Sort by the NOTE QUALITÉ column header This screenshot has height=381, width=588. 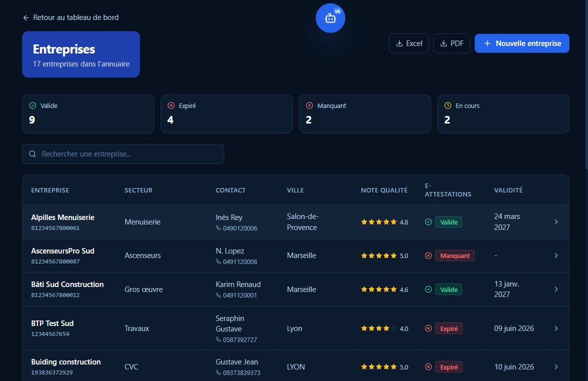[384, 190]
